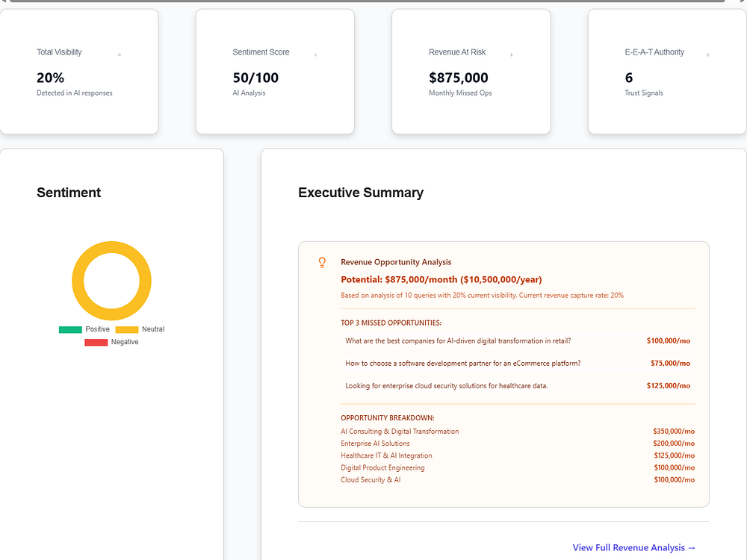Click Digital Product Engineering breakdown item
Image resolution: width=747 pixels, height=560 pixels.
[382, 467]
